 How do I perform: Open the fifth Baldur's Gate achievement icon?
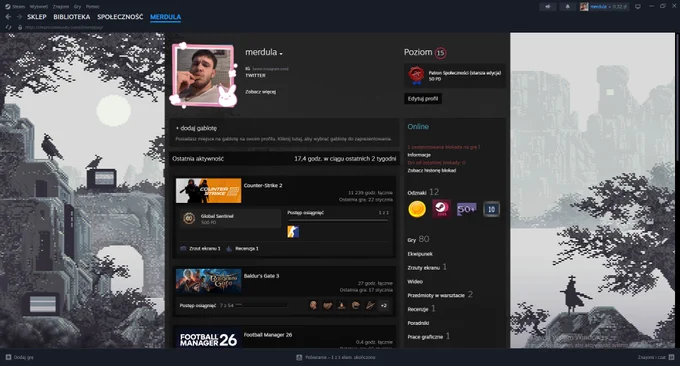point(369,305)
